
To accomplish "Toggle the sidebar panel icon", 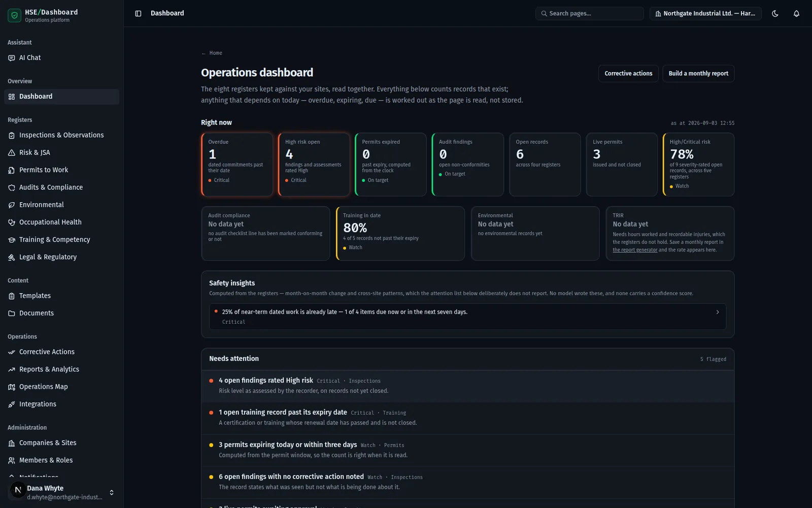I will (x=138, y=14).
